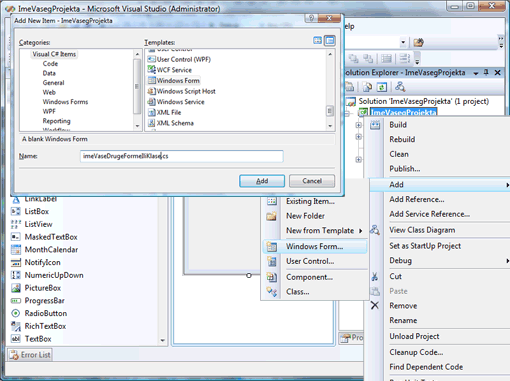Viewport: 510px width, 381px height.
Task: Choose Cut from context menu
Action: click(395, 276)
